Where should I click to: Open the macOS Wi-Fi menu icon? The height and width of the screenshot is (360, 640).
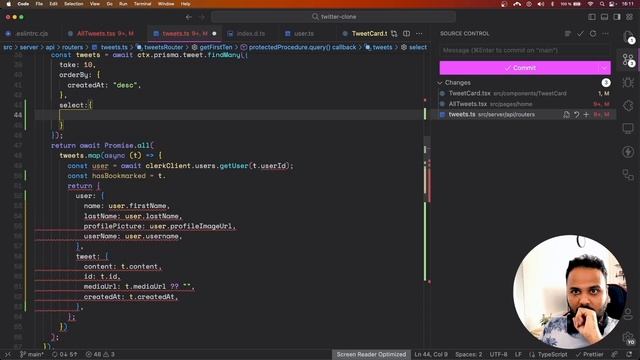click(590, 4)
